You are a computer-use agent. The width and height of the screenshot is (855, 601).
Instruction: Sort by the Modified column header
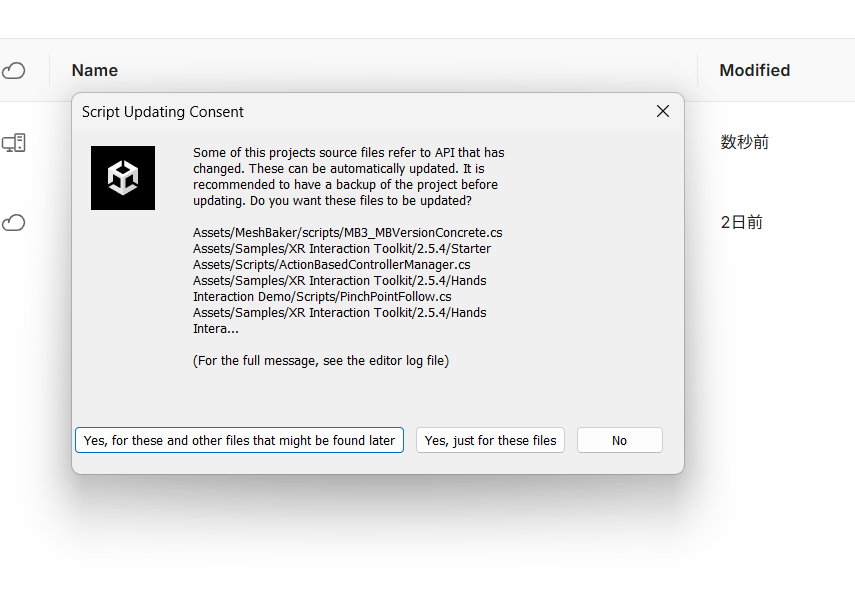tap(755, 70)
